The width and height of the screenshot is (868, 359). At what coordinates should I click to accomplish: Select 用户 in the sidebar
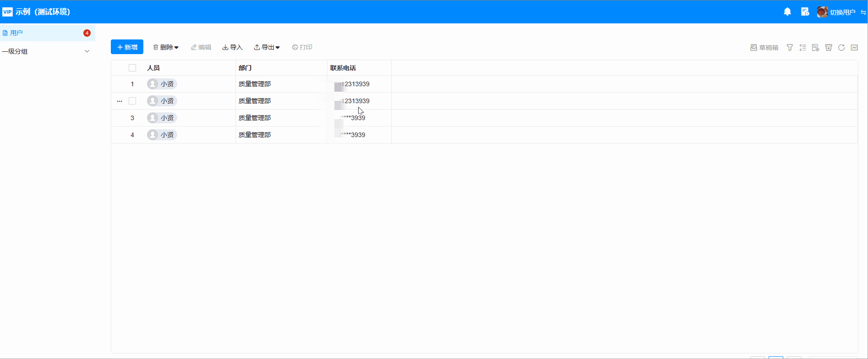(16, 33)
